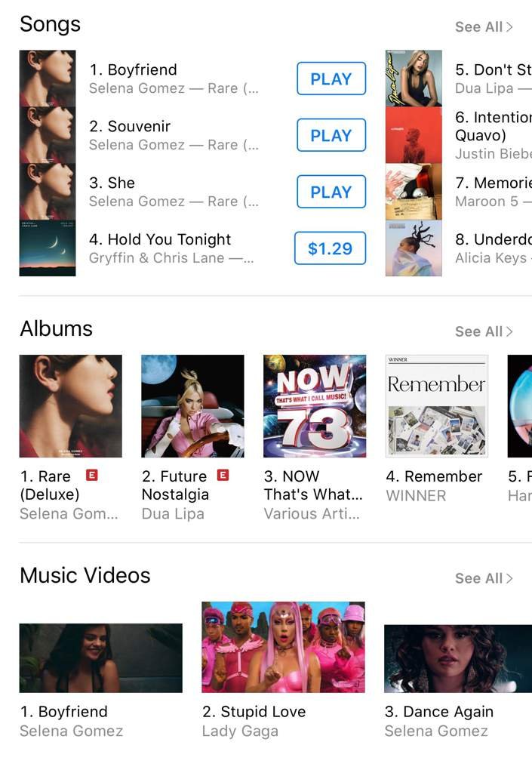The height and width of the screenshot is (773, 532).
Task: Select Dua Lipa Don't Start Now cover art
Action: coord(414,79)
